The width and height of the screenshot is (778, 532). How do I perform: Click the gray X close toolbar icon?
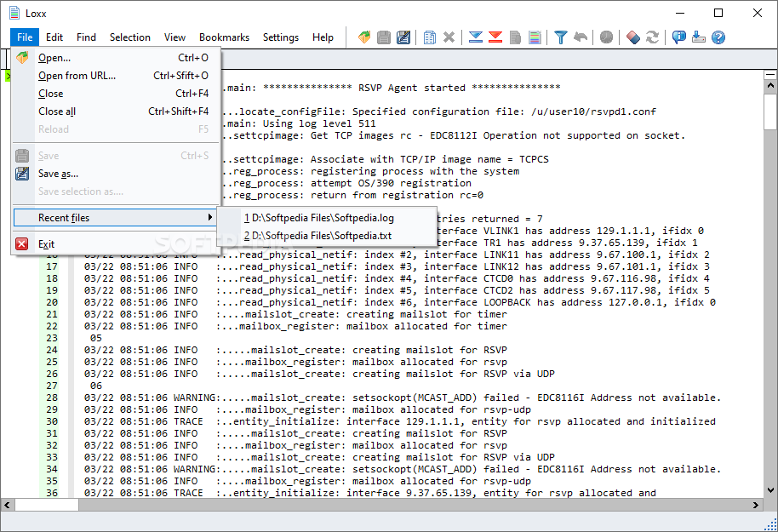tap(449, 37)
